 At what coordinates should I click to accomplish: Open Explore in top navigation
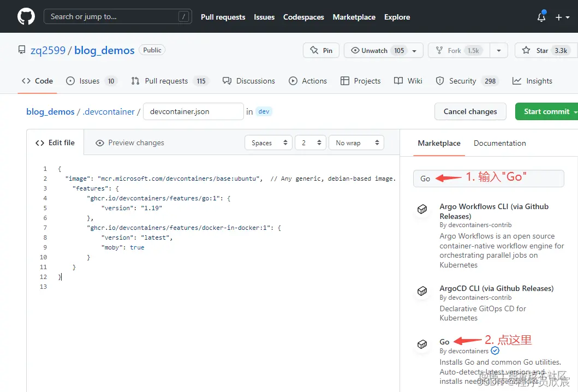[397, 17]
